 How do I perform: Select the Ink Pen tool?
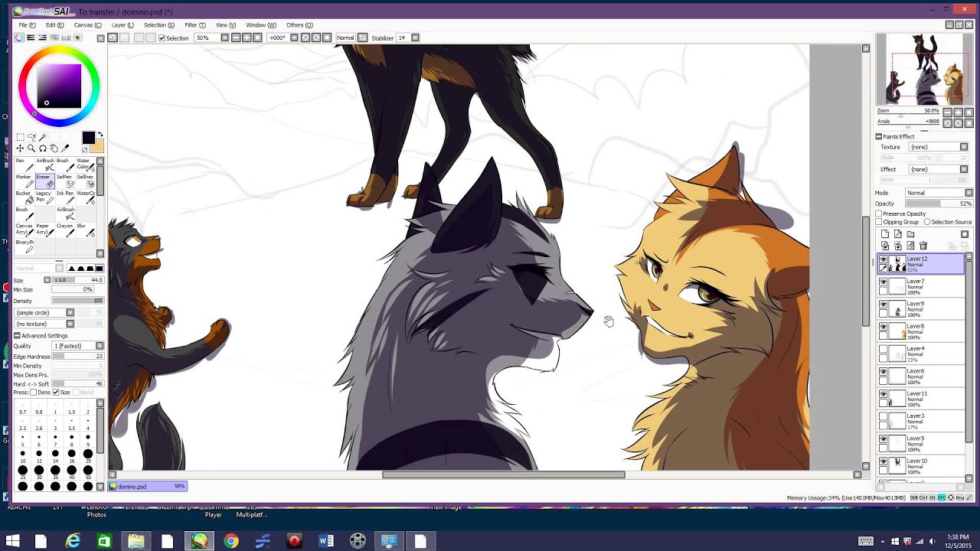66,197
